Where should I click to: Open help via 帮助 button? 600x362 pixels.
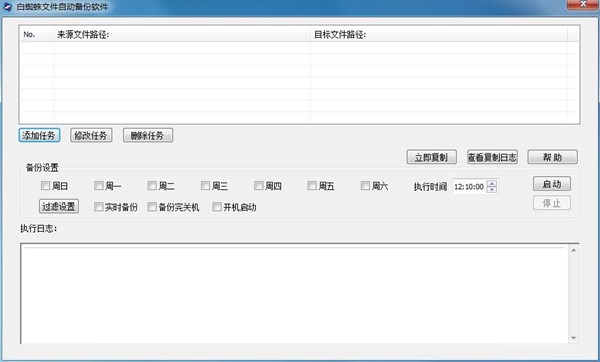553,157
